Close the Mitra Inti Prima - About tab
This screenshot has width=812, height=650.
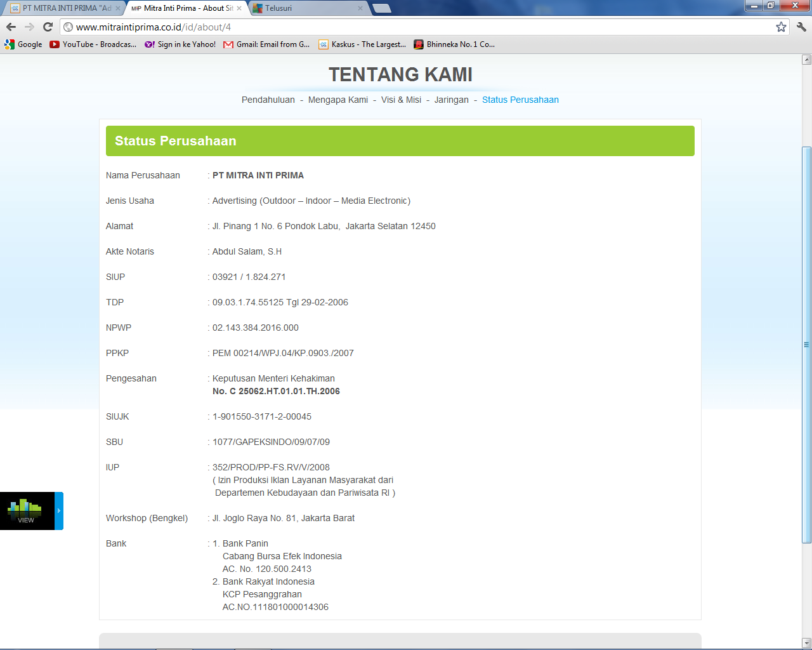tap(239, 8)
